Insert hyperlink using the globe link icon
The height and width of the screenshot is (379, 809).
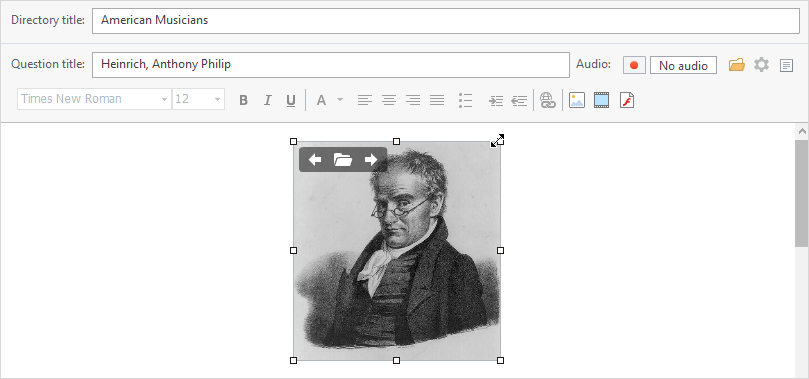pos(547,100)
